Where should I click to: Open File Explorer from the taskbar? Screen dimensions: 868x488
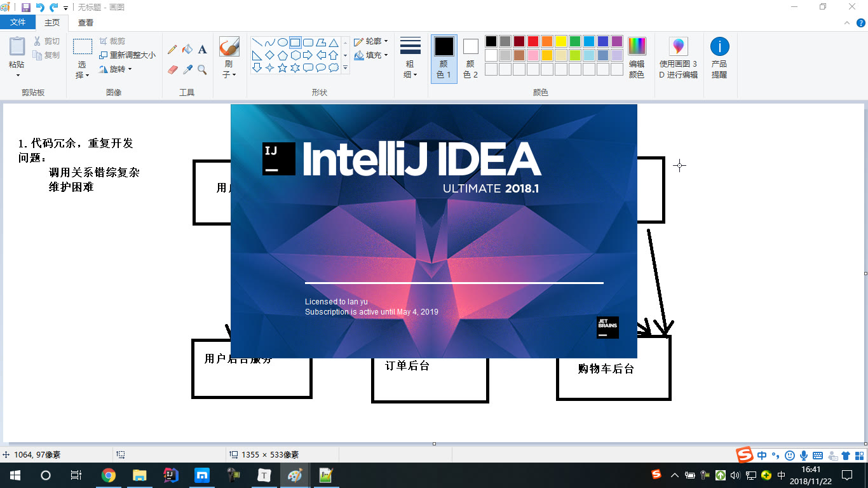coord(140,475)
